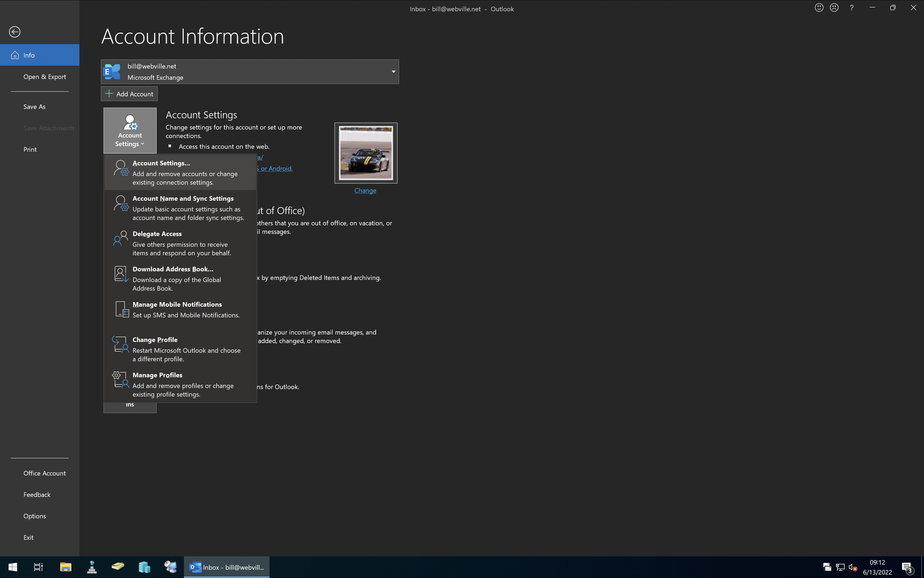This screenshot has height=578, width=924.
Task: Click the network tray icon
Action: pyautogui.click(x=840, y=567)
